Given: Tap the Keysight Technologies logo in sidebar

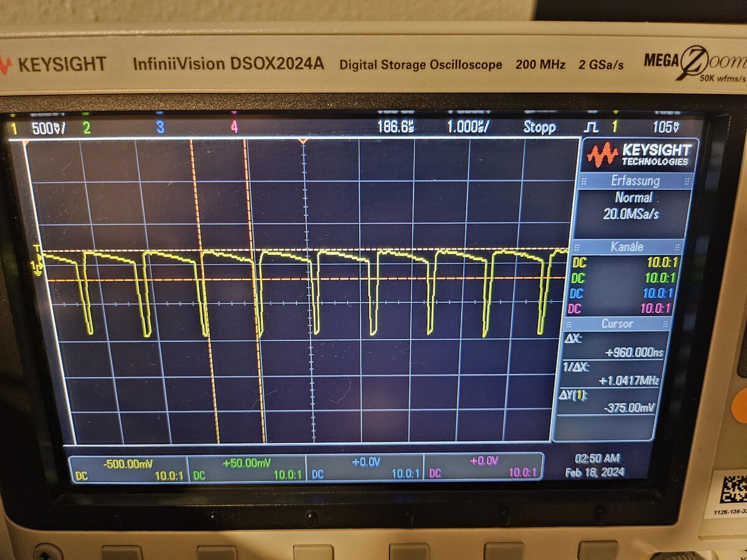Looking at the screenshot, I should point(639,154).
